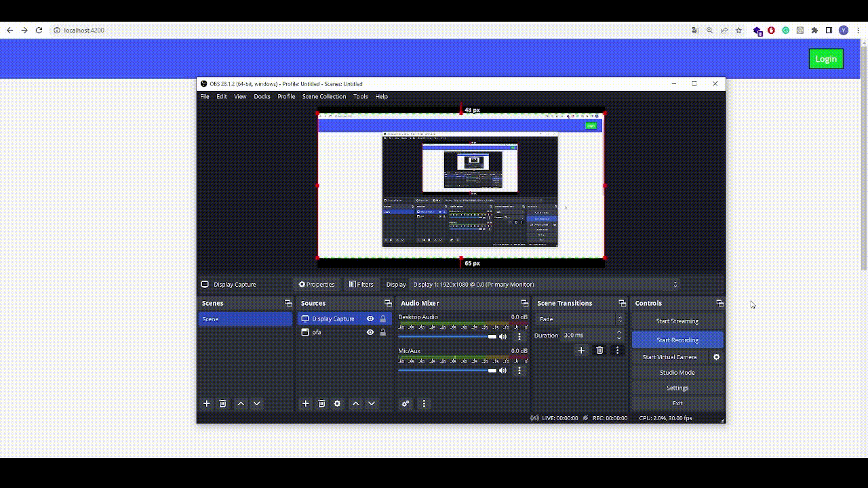Toggle Chrome side panel icon
The width and height of the screenshot is (868, 488).
pyautogui.click(x=829, y=30)
